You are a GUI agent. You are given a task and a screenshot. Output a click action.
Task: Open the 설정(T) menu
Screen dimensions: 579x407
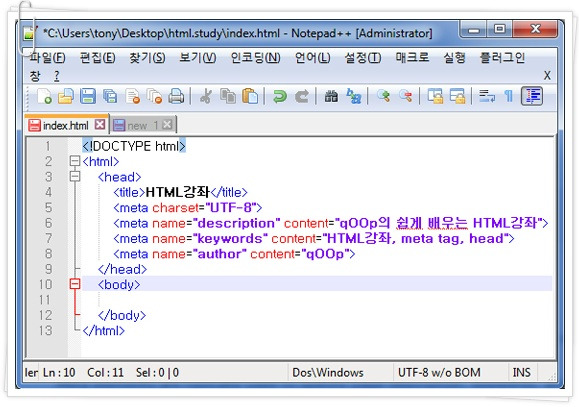tap(363, 58)
